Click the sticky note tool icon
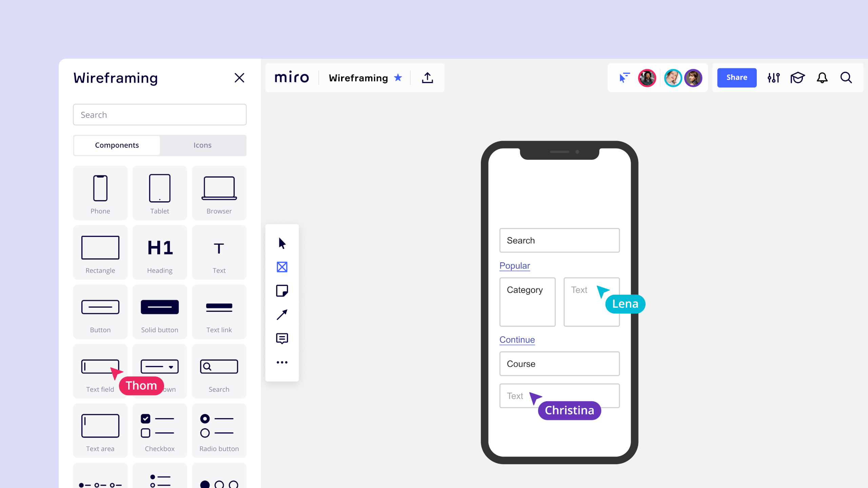Image resolution: width=868 pixels, height=488 pixels. pos(282,291)
